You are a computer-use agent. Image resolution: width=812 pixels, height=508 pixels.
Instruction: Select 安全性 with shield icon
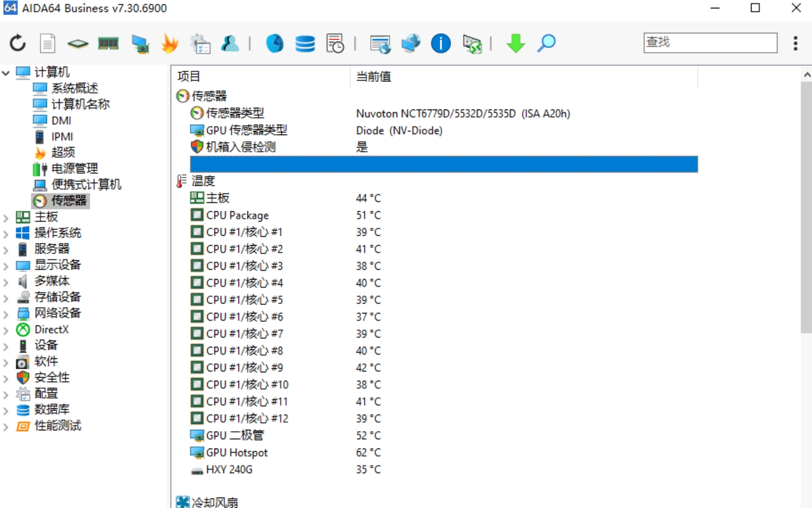coord(52,378)
